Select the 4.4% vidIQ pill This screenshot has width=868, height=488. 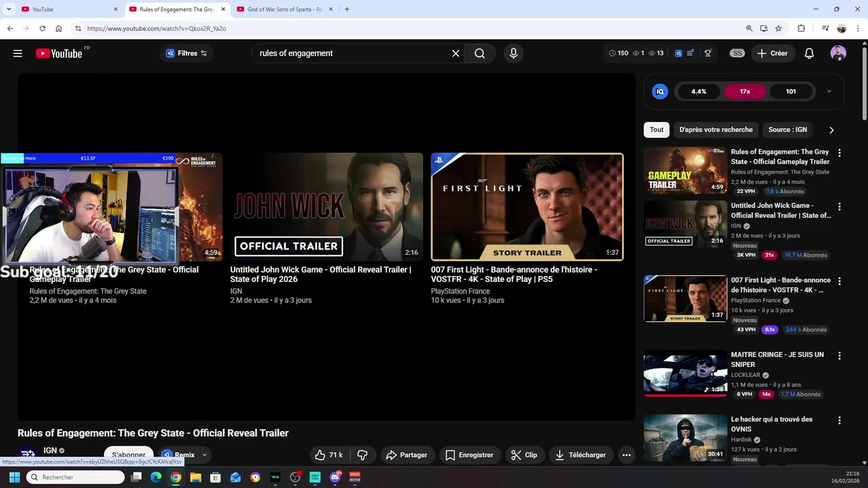[698, 91]
